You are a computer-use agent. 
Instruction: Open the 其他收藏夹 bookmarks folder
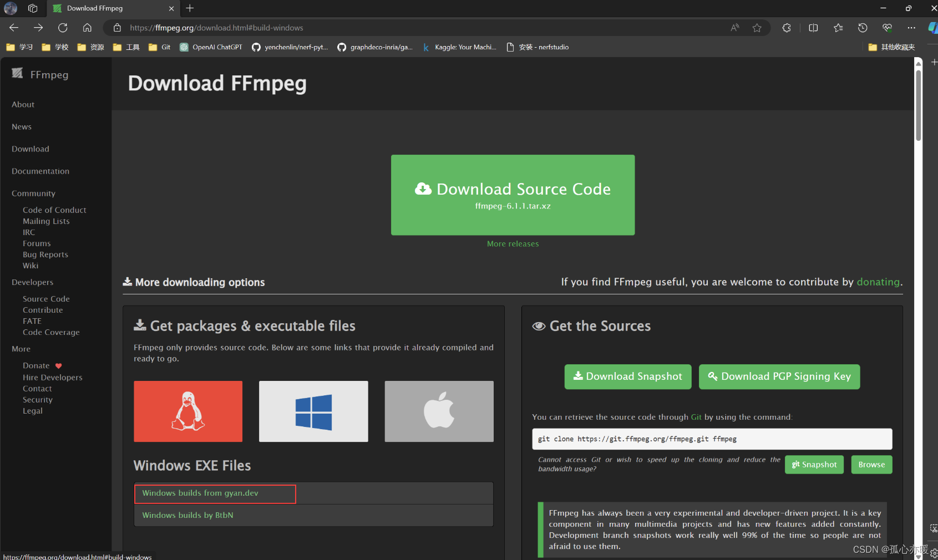[x=892, y=47]
